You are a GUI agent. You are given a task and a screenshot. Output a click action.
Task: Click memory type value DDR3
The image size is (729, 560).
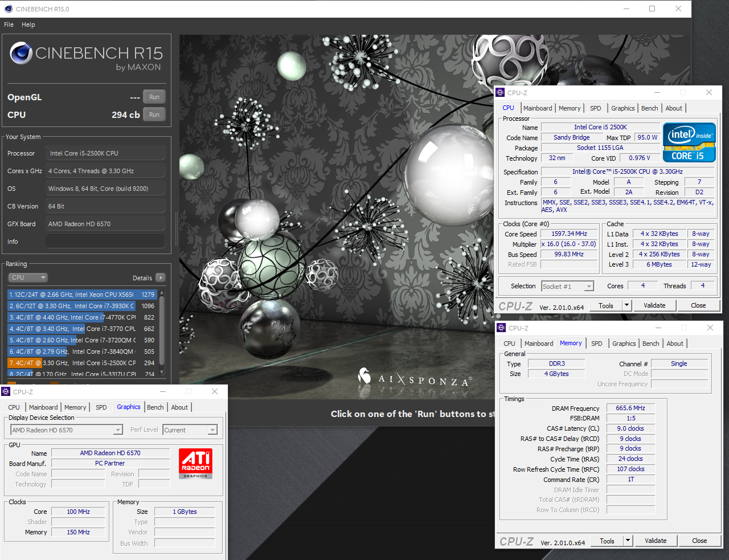(x=557, y=363)
